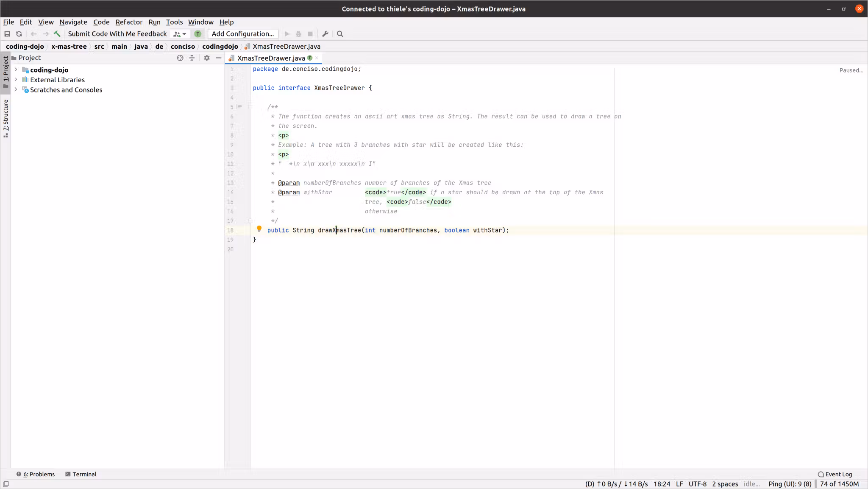This screenshot has width=868, height=489.
Task: Expand the coding-dojo tree node
Action: [x=16, y=70]
